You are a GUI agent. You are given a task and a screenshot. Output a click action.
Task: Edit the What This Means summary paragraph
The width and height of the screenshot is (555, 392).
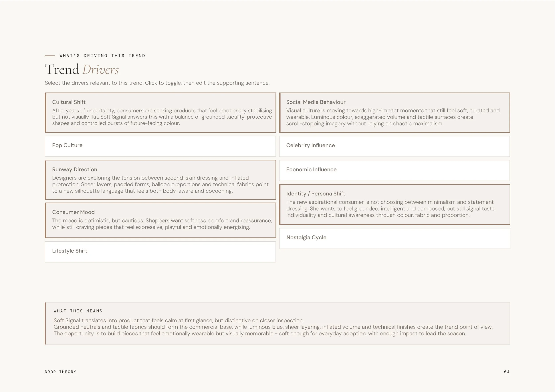(273, 327)
